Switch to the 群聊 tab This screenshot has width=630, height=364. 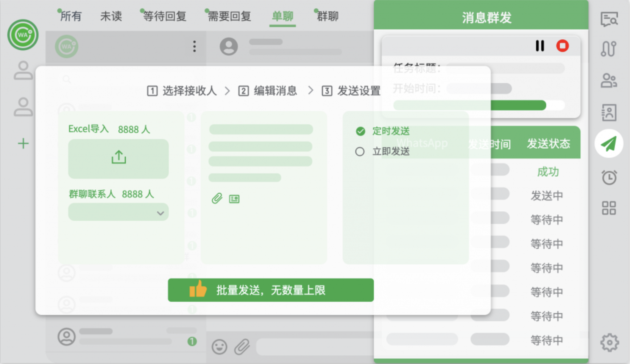pyautogui.click(x=328, y=16)
